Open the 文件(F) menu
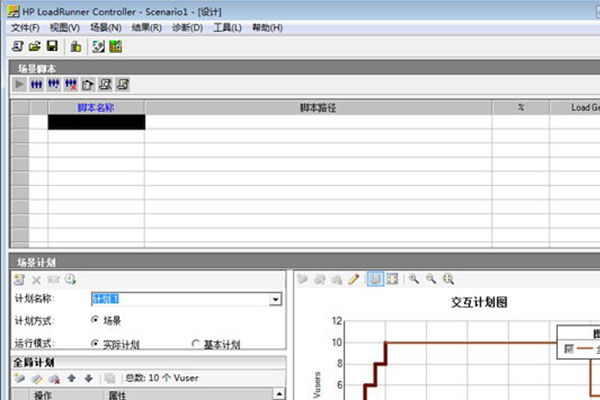This screenshot has width=600, height=400. (x=25, y=28)
